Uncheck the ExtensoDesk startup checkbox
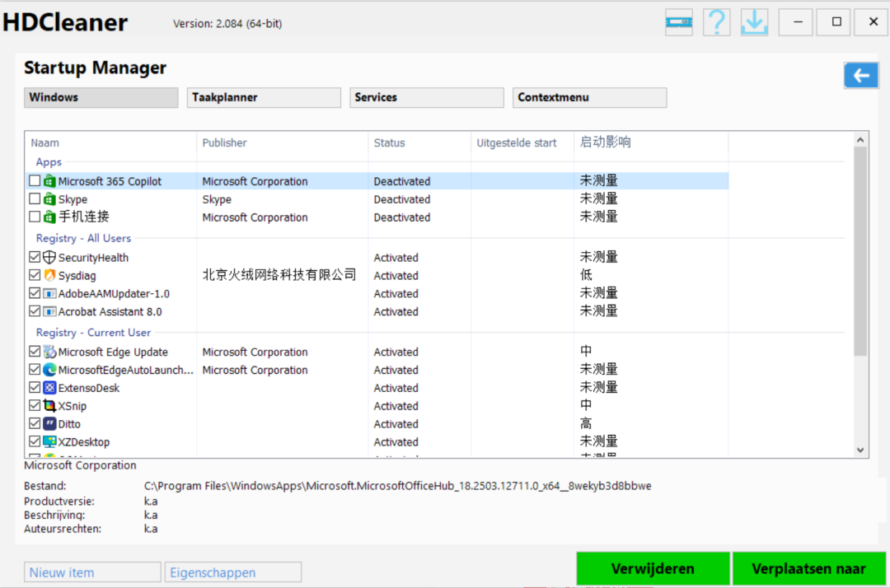Screen dimensions: 890x588 [x=35, y=388]
